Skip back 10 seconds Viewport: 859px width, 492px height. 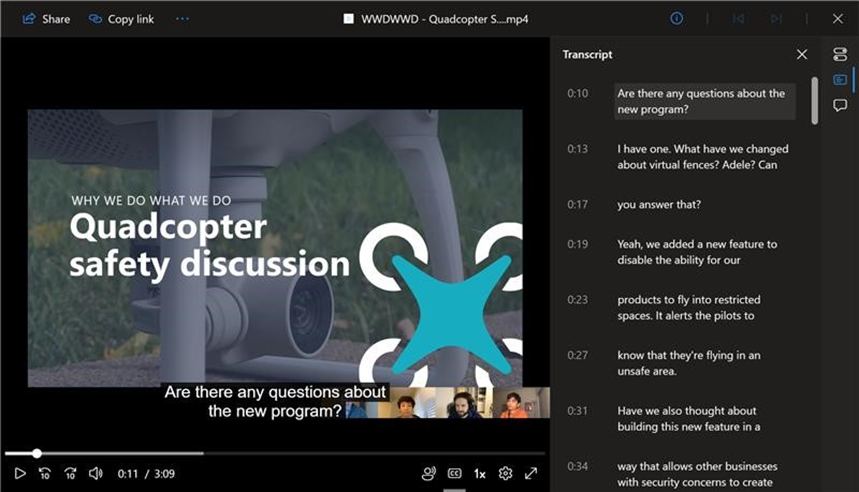pyautogui.click(x=45, y=473)
